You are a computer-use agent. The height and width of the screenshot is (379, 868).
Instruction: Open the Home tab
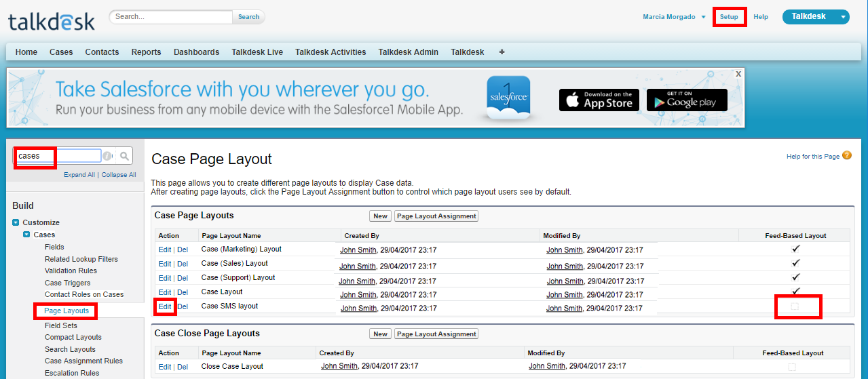point(26,52)
